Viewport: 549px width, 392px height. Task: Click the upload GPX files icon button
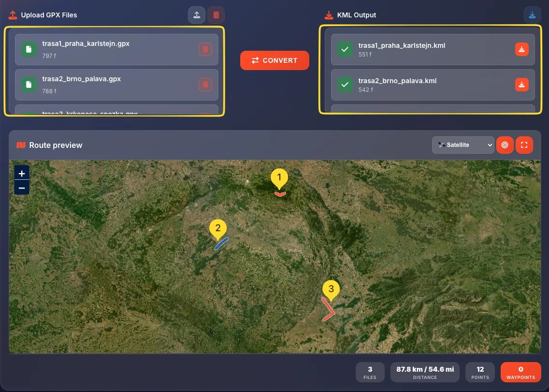tap(196, 15)
